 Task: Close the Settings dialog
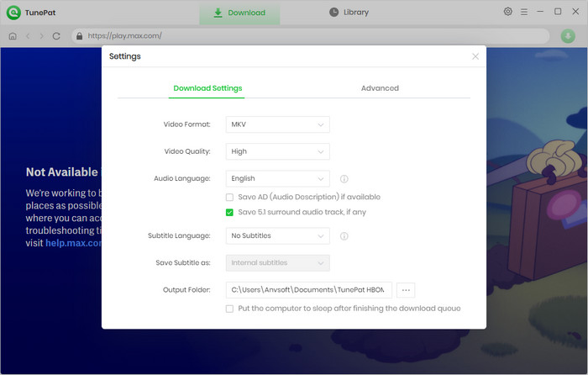475,56
